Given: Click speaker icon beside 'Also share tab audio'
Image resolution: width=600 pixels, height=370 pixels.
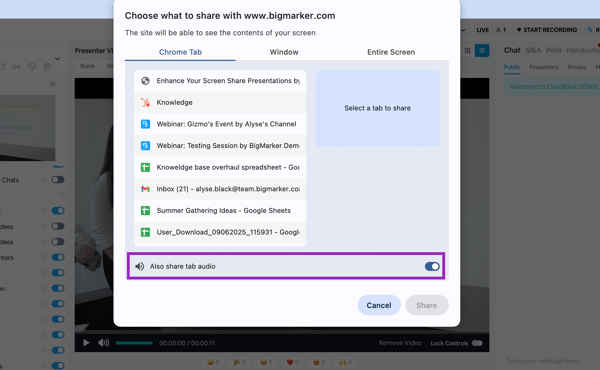Looking at the screenshot, I should click(140, 266).
